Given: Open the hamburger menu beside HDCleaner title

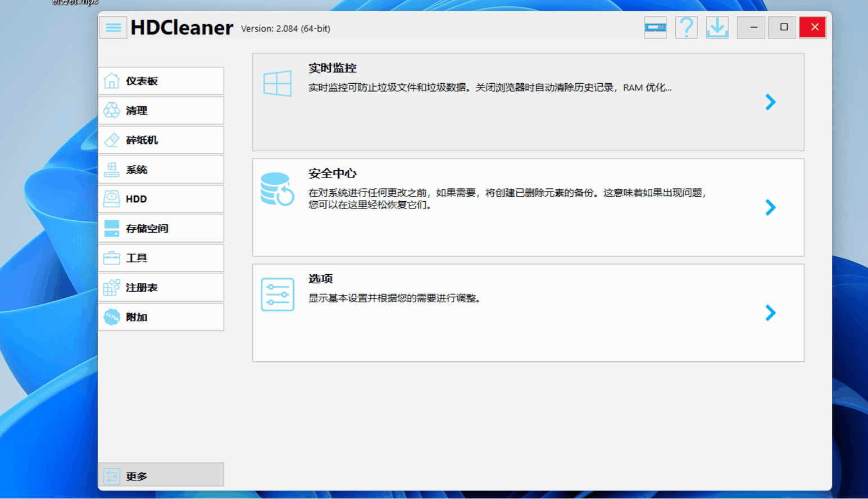Looking at the screenshot, I should 113,27.
